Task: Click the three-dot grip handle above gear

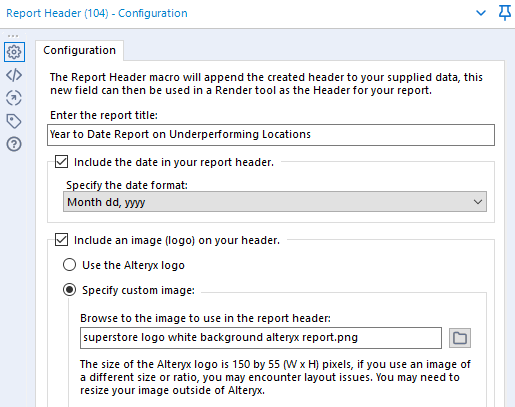Action: click(13, 36)
